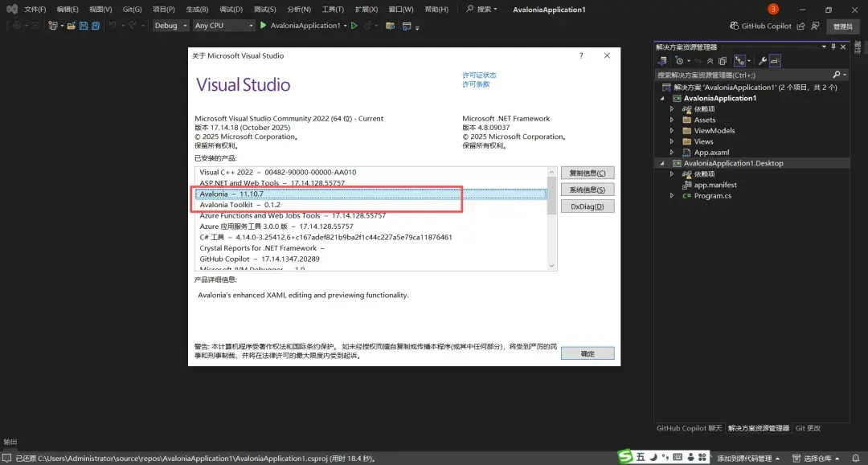Viewport: 868px width, 465px height.
Task: Collapse all nodes in Solution Explorer
Action: pos(710,60)
